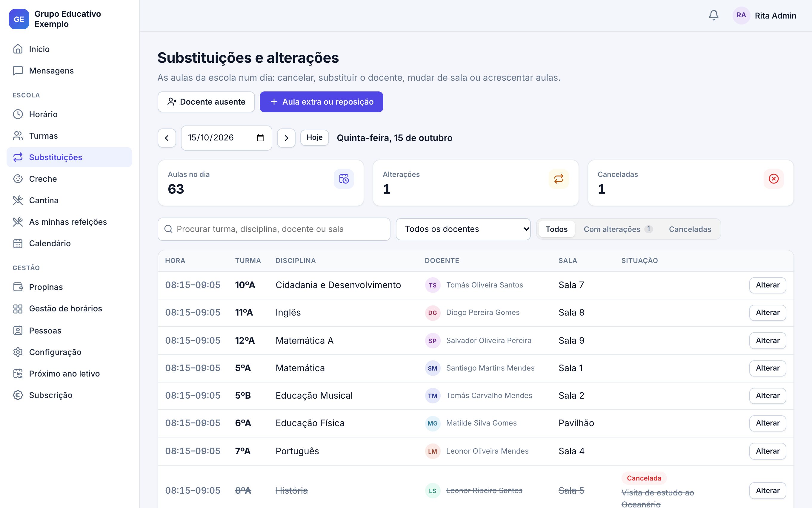Click the Aulas no dia calendar-clock icon
The height and width of the screenshot is (508, 812).
(x=344, y=179)
